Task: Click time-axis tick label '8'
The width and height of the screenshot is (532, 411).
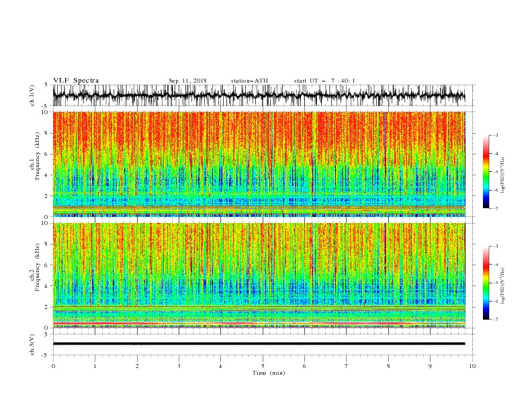Action: tap(388, 366)
